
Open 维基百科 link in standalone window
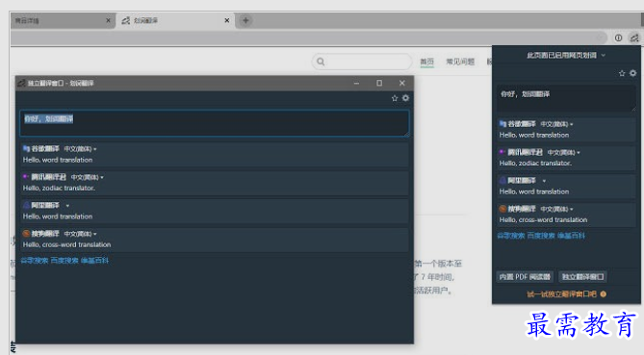95,261
